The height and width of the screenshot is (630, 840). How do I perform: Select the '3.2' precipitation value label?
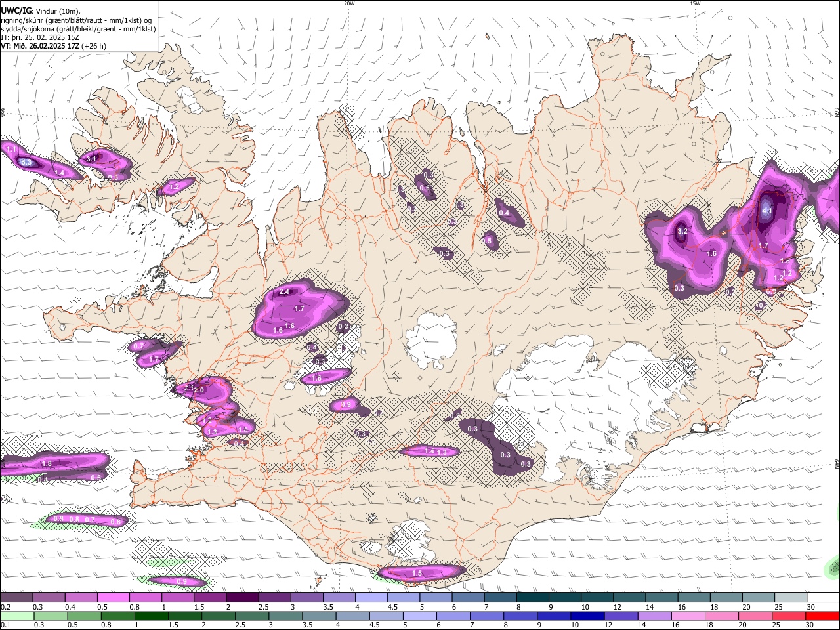(682, 231)
